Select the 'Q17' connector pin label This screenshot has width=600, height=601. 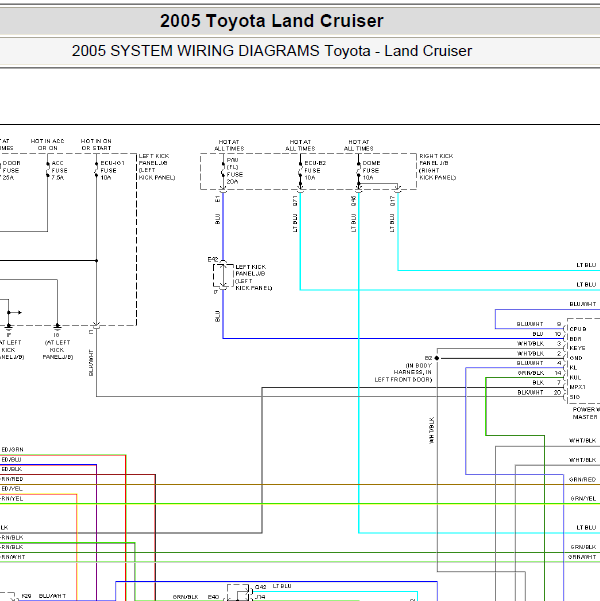392,201
